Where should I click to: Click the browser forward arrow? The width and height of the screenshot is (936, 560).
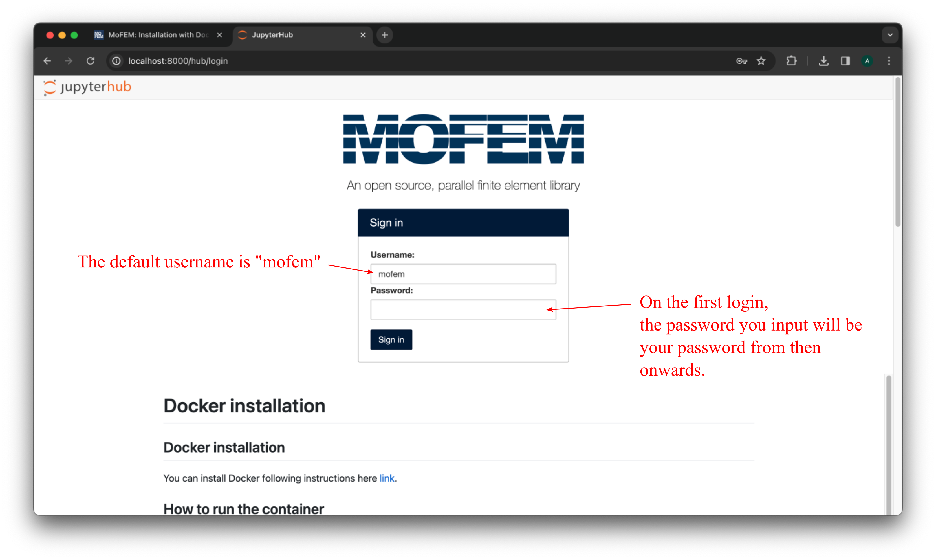pyautogui.click(x=68, y=61)
